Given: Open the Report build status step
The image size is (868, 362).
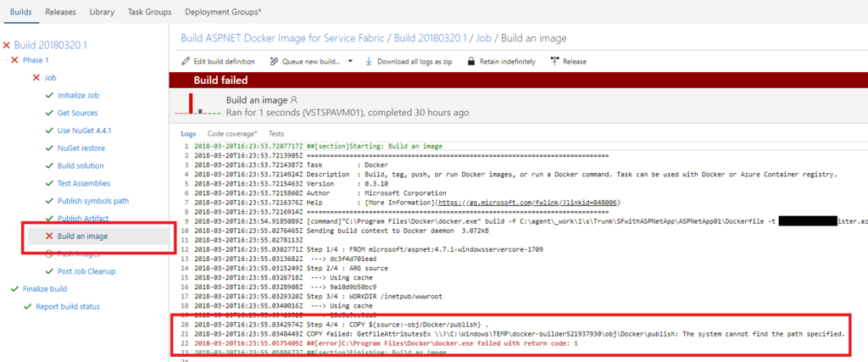Looking at the screenshot, I should click(68, 307).
